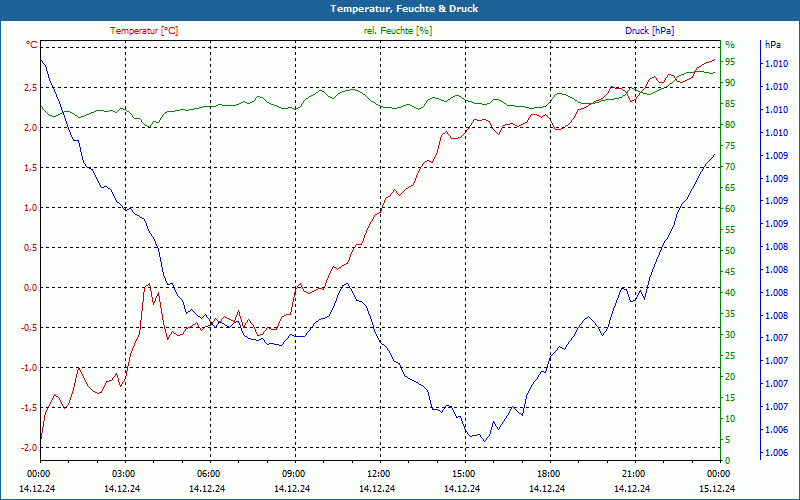Select the red 'Temperatur [°C]' legend label

(144, 31)
